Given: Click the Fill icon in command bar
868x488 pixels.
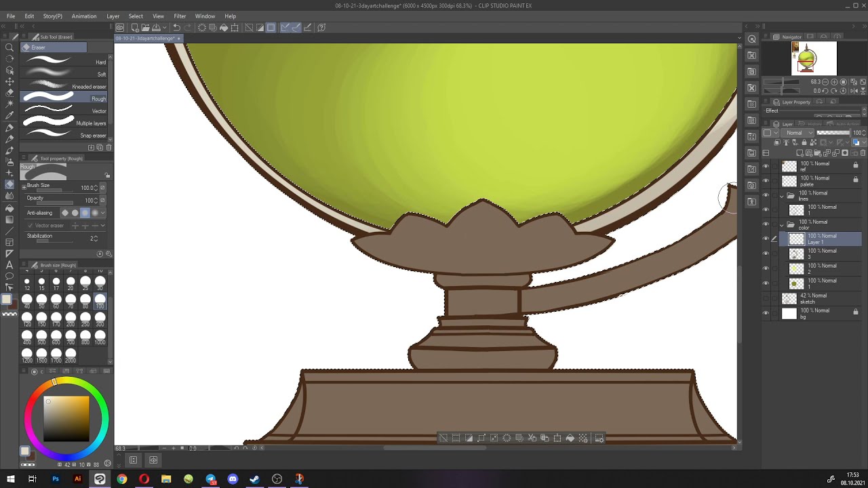Looking at the screenshot, I should coord(224,28).
